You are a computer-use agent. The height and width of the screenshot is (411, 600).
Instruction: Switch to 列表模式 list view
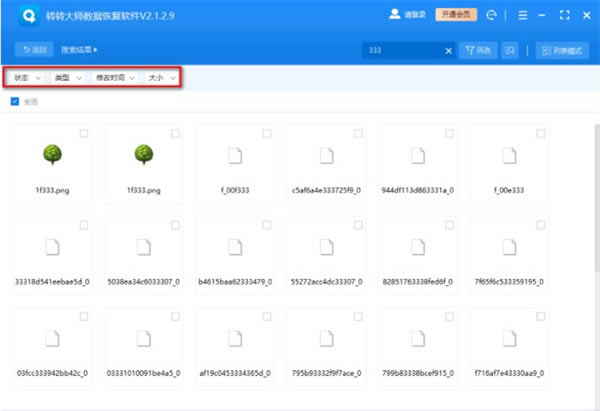(x=561, y=49)
